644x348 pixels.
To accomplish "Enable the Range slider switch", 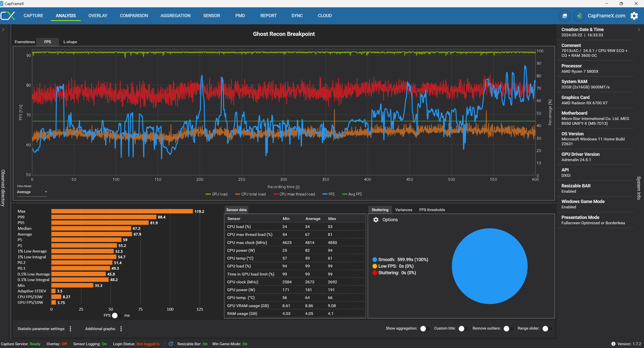I will click(x=547, y=329).
